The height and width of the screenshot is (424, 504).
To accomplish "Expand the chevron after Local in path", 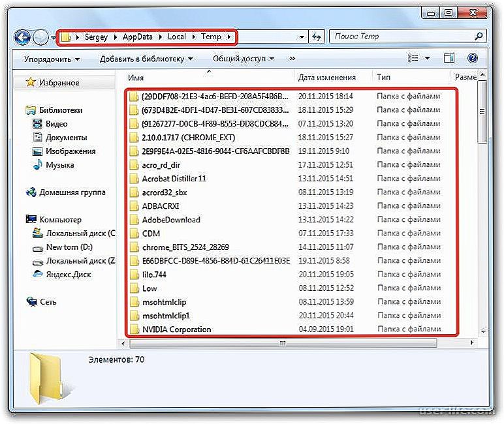I will tap(194, 37).
